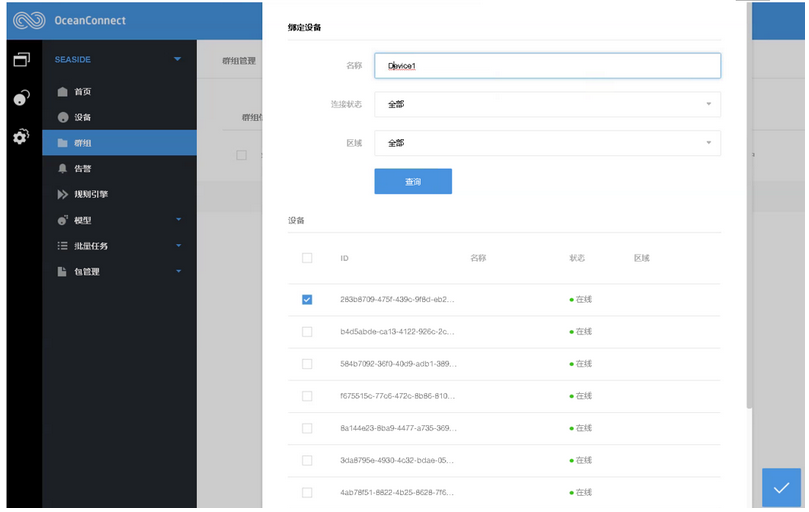The width and height of the screenshot is (809, 512).
Task: Check device b4d5abde-ca13-4122 row checkbox
Action: (307, 331)
